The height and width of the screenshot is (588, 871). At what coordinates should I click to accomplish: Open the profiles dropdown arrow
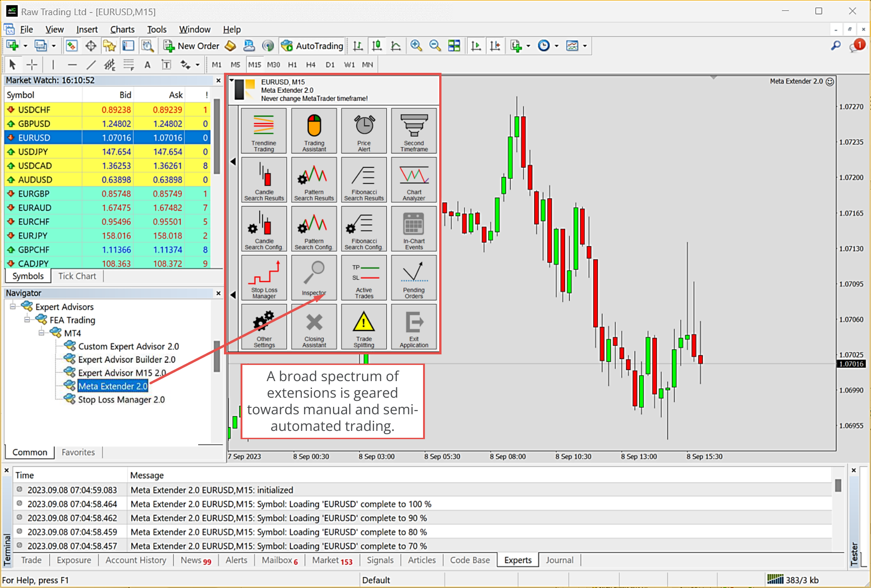[x=53, y=46]
